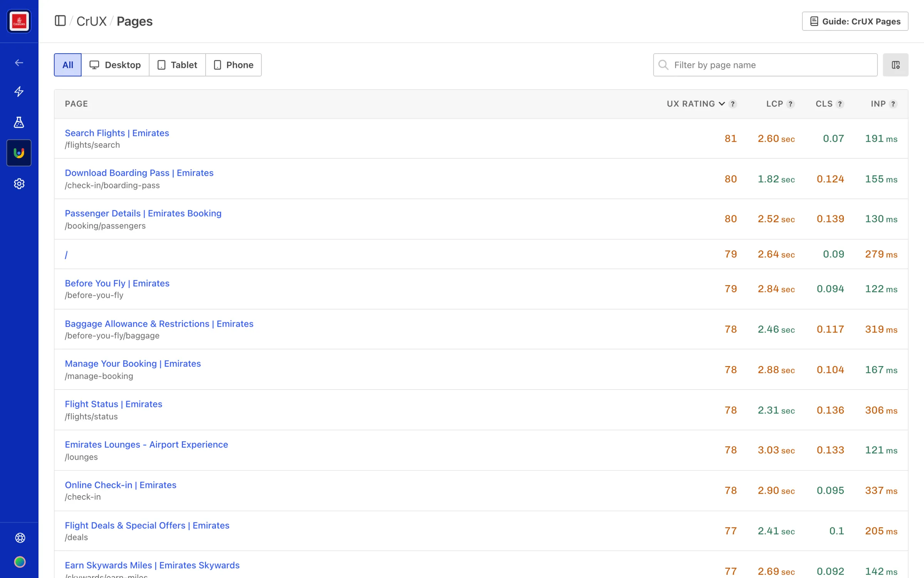This screenshot has height=578, width=924.
Task: Sort by UX Rating column chevron
Action: [721, 104]
